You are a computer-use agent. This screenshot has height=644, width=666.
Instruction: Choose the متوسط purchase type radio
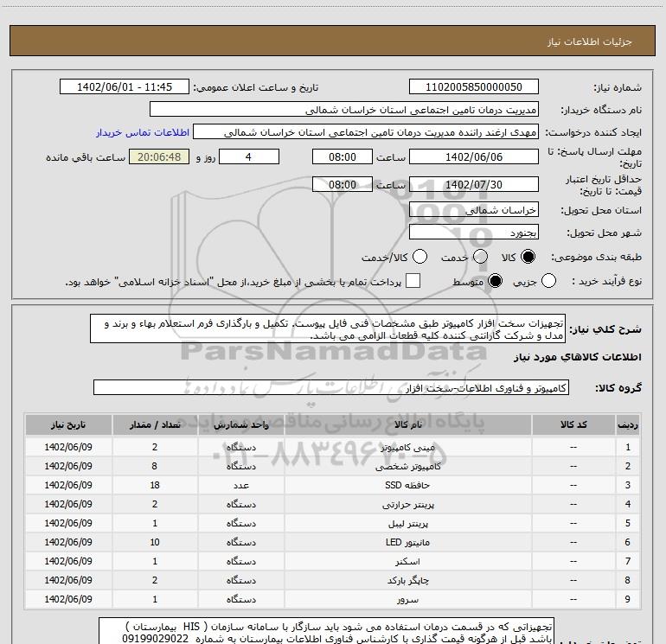(495, 281)
